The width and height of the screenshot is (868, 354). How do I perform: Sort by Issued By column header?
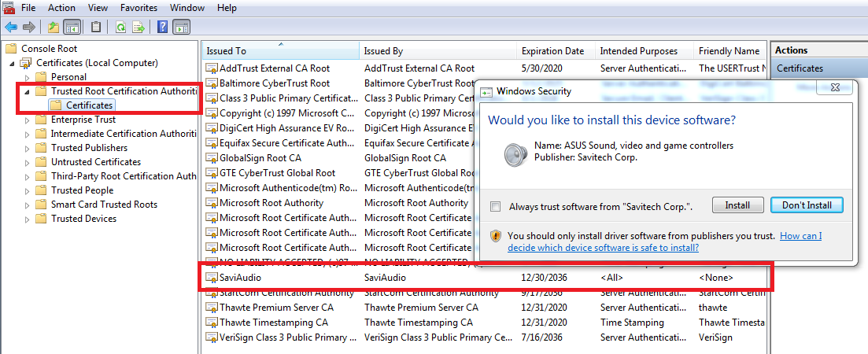[438, 51]
